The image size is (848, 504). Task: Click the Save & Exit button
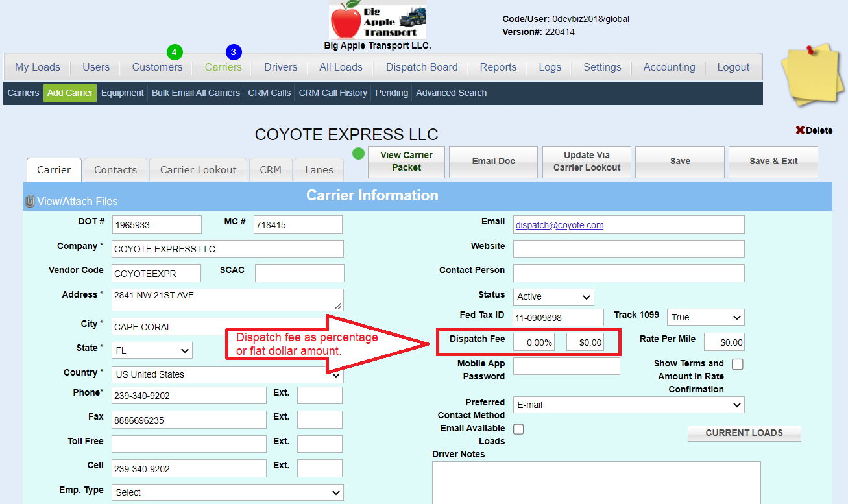pyautogui.click(x=773, y=162)
